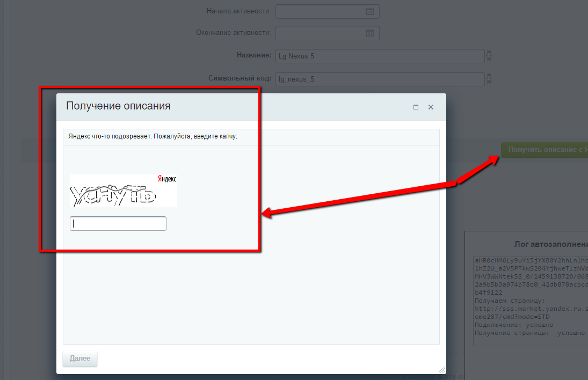Screen dimensions: 588x380
Task: Open calendar picker for Окончание активности
Action: pyautogui.click(x=369, y=33)
